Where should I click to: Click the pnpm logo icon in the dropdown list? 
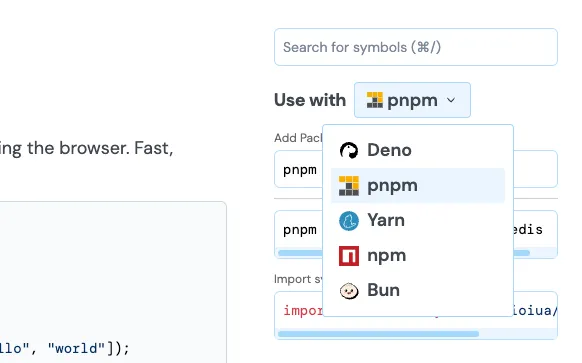(x=349, y=186)
